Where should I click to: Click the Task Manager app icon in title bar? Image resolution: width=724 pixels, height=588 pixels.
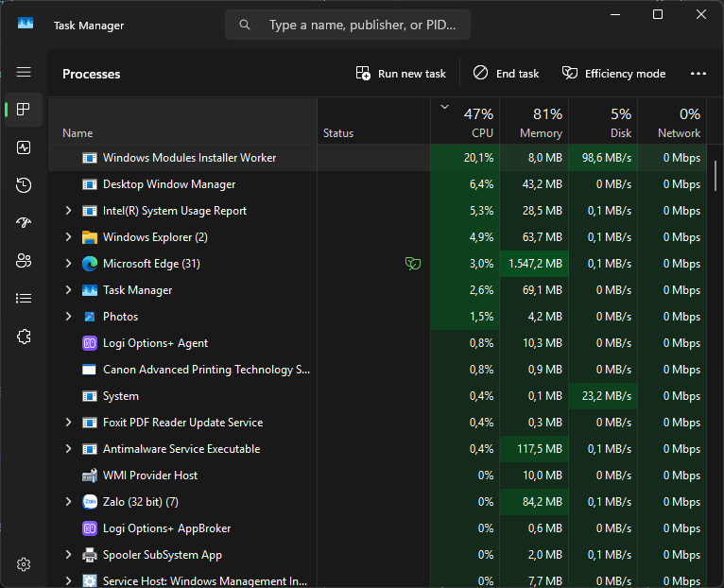coord(26,23)
